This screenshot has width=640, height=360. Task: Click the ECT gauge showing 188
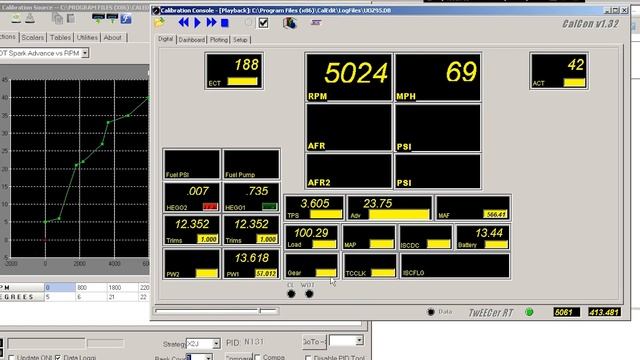234,71
